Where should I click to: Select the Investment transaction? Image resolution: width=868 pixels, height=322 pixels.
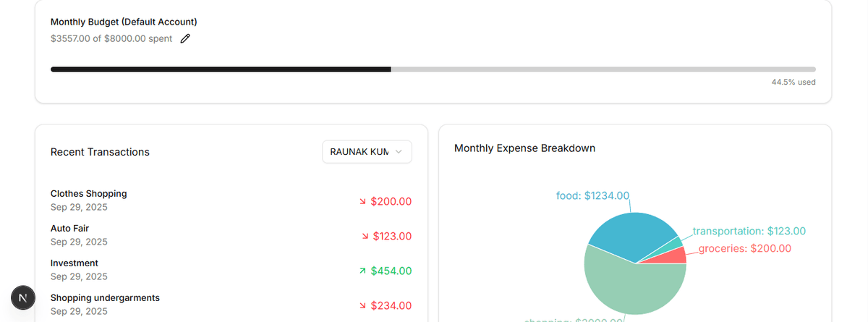coord(75,263)
